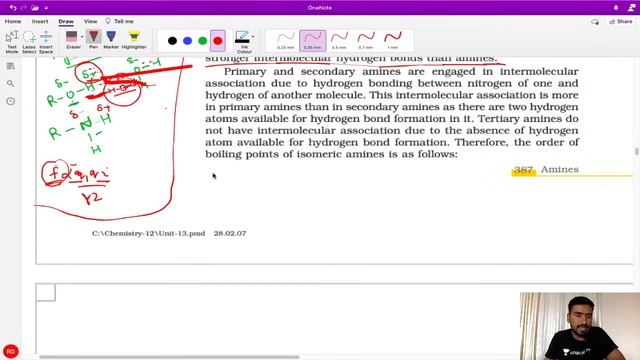Click the notifications bell icon
The height and width of the screenshot is (360, 640).
pos(616,8)
